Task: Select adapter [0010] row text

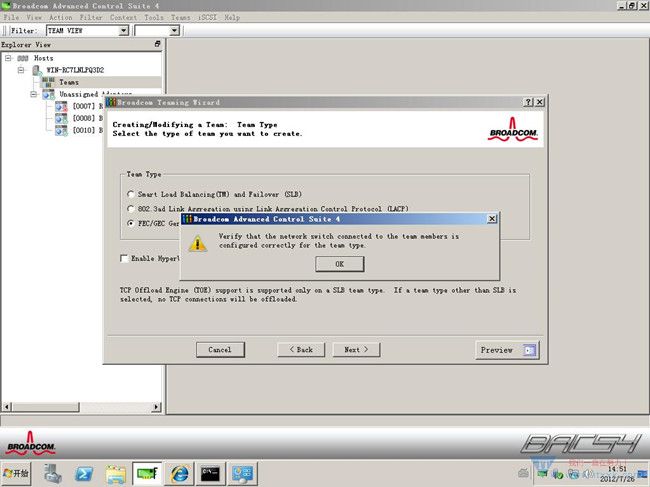Action: coord(87,130)
